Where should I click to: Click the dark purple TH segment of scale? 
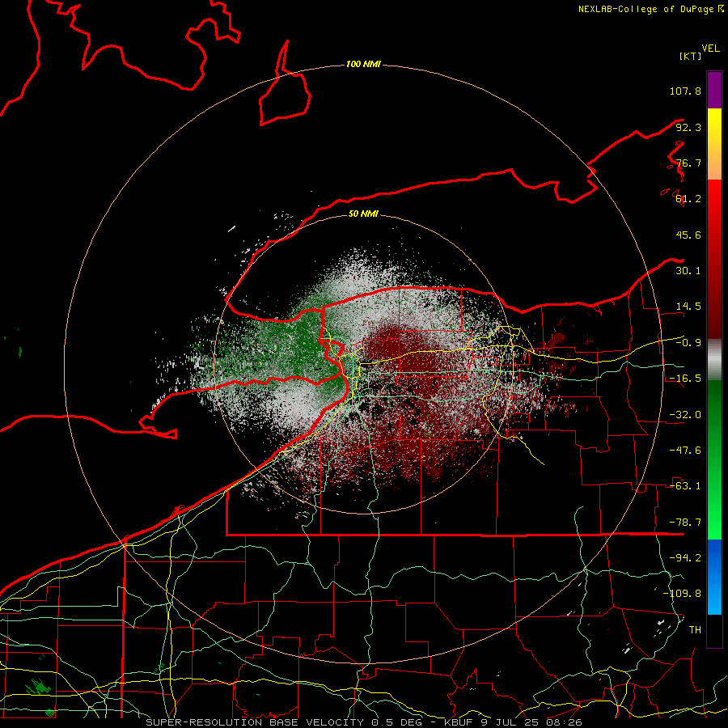714,630
